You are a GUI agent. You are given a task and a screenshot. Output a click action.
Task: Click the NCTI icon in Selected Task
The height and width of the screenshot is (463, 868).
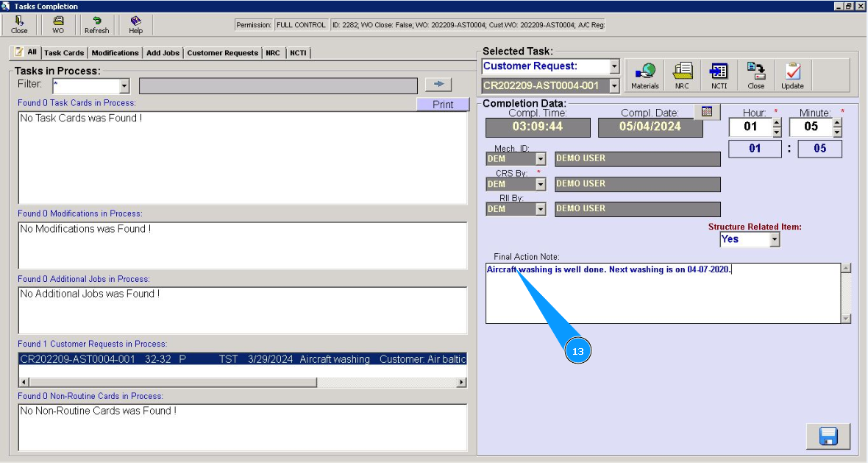click(x=719, y=75)
